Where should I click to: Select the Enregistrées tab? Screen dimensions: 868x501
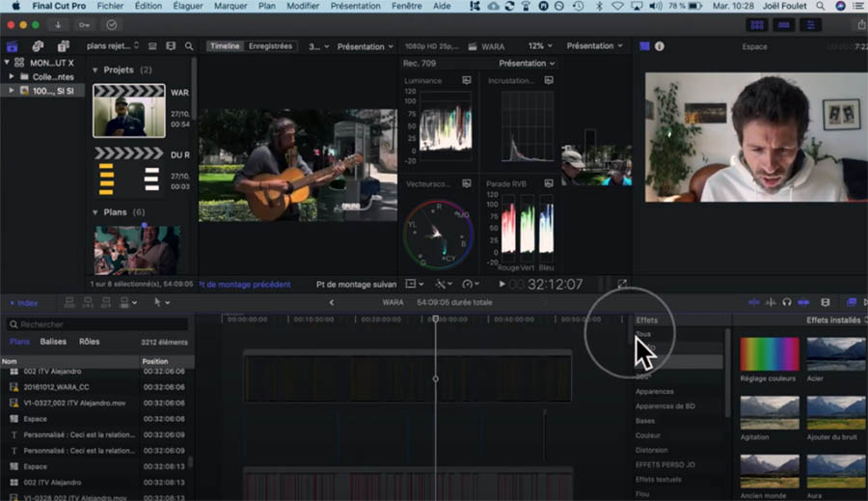point(270,46)
